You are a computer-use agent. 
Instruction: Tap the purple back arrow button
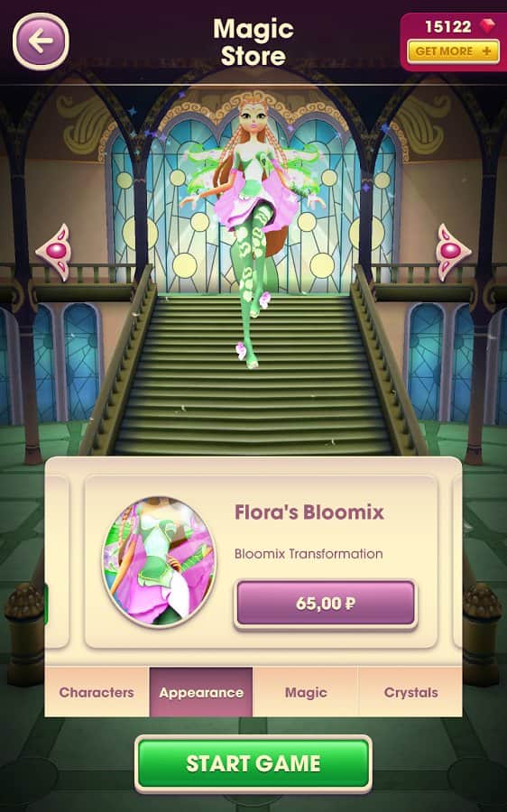[x=41, y=42]
